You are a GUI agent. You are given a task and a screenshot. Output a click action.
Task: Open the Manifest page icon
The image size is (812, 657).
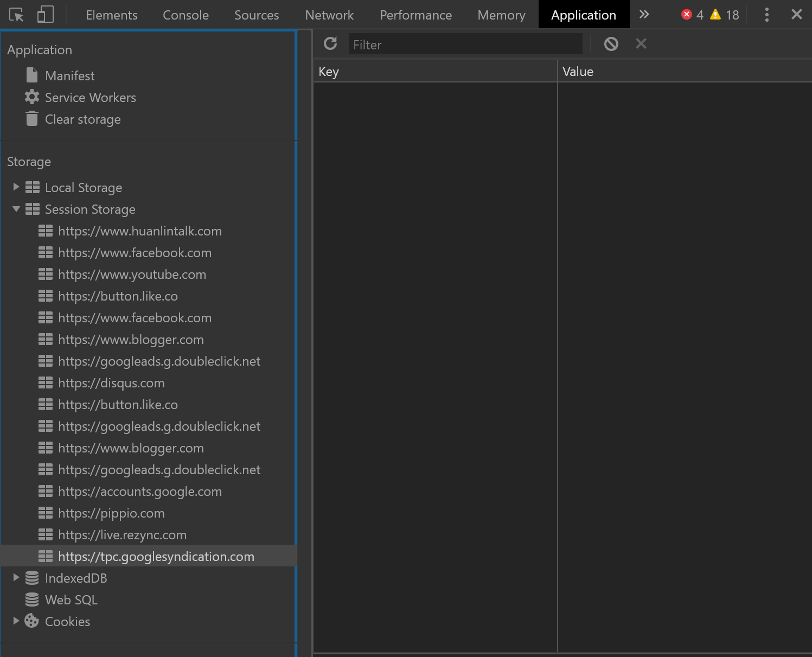[31, 75]
